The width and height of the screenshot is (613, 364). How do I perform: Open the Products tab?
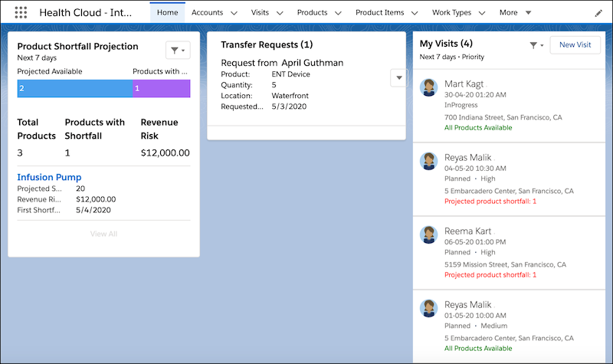tap(312, 12)
